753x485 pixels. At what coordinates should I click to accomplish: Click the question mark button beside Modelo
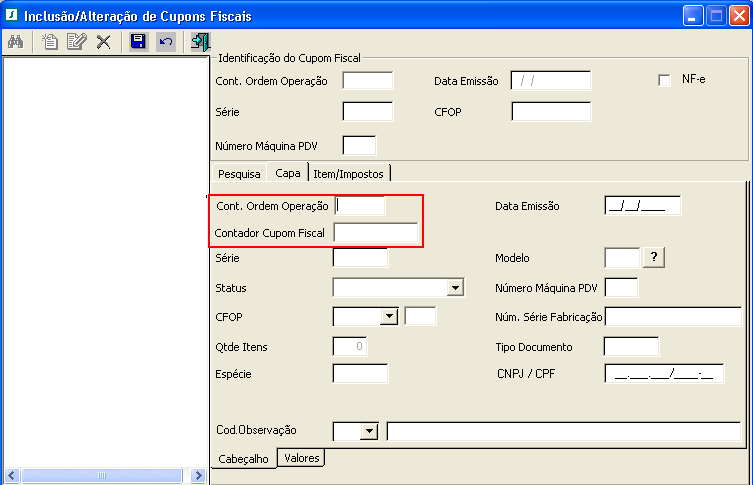coord(654,258)
